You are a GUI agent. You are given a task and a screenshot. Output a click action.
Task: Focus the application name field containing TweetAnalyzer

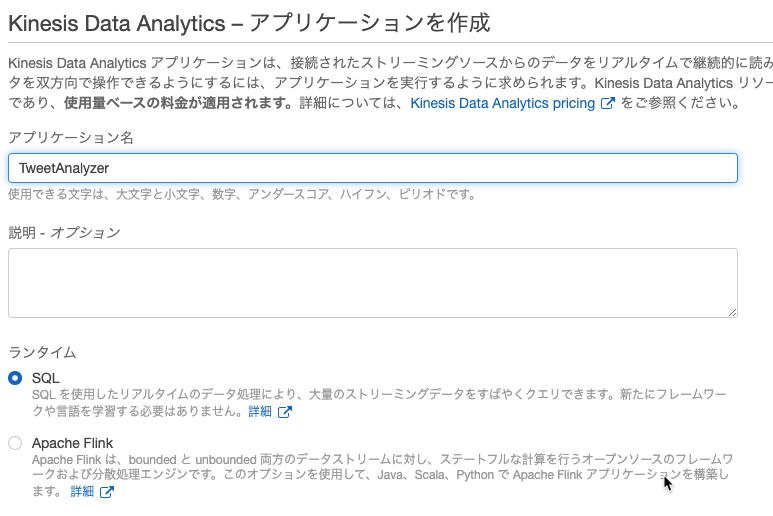click(x=373, y=168)
